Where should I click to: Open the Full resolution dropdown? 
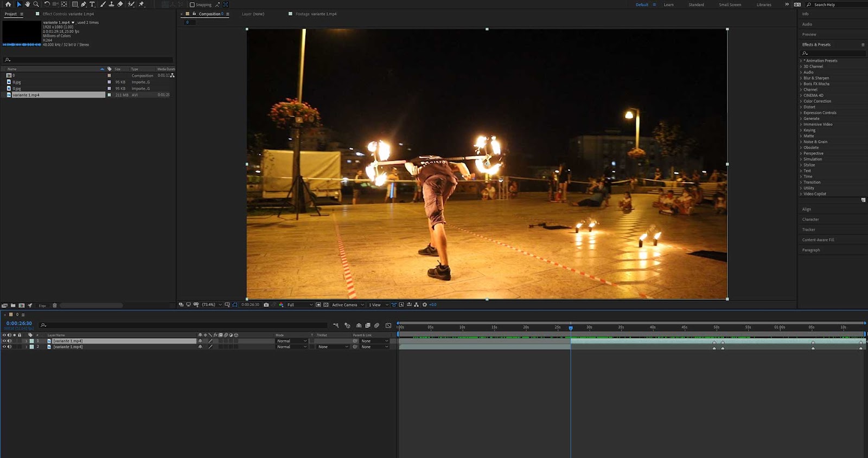click(x=299, y=305)
